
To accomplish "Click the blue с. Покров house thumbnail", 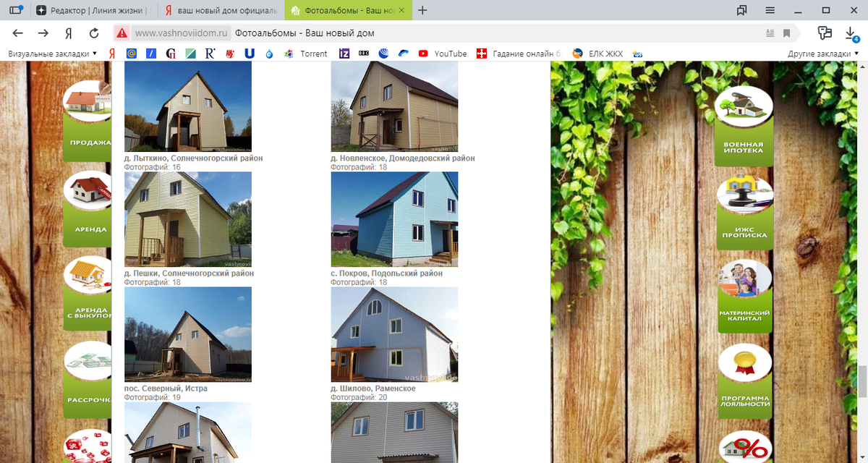I will [x=394, y=219].
